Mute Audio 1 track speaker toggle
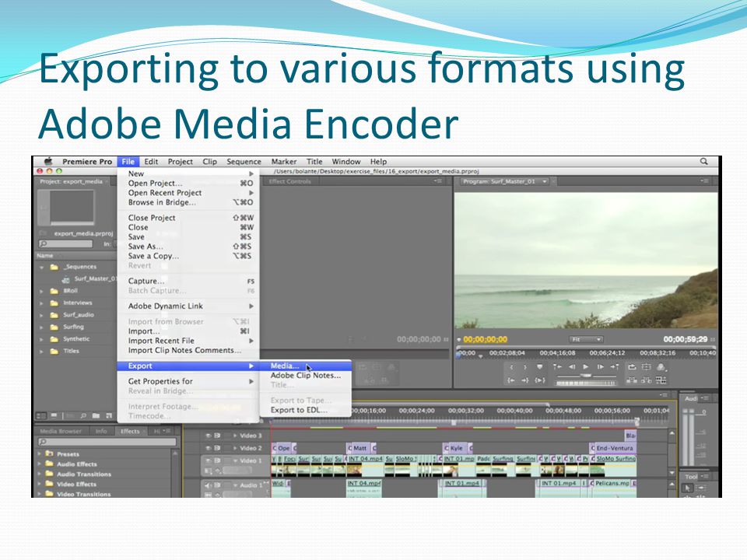 tap(208, 485)
